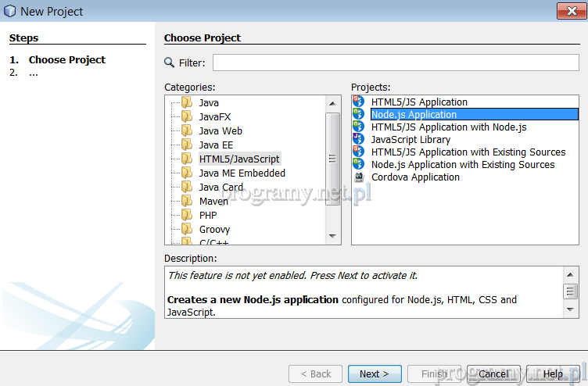Select HTML5/JS Application with Existing Sources

[468, 152]
